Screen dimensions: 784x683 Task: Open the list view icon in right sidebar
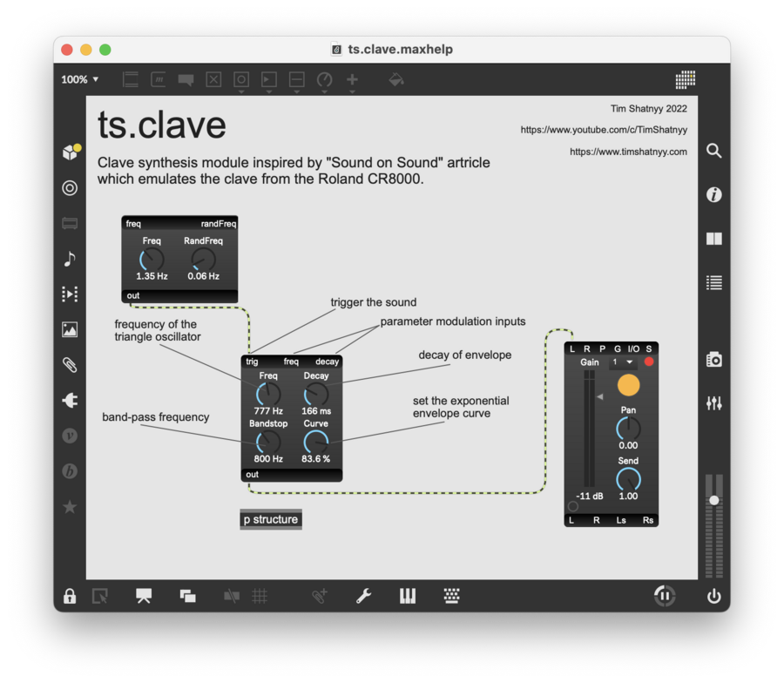pos(714,282)
